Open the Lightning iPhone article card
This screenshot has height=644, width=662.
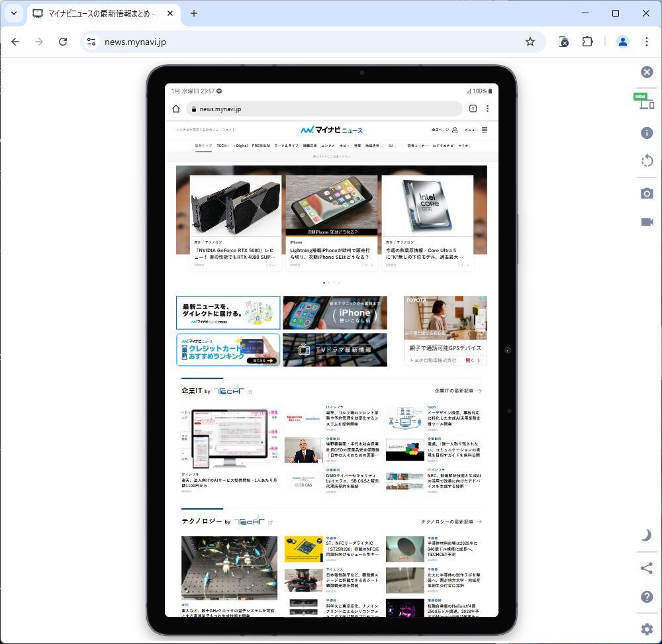332,222
